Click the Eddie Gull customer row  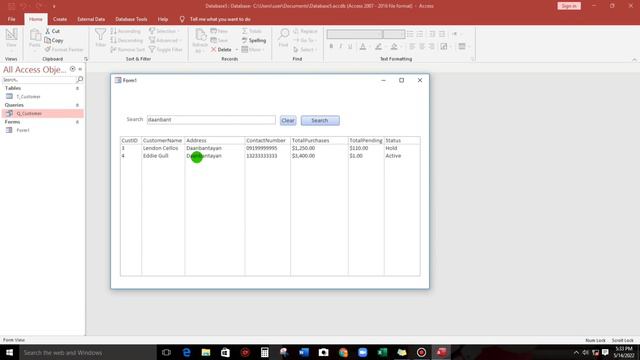coord(270,156)
